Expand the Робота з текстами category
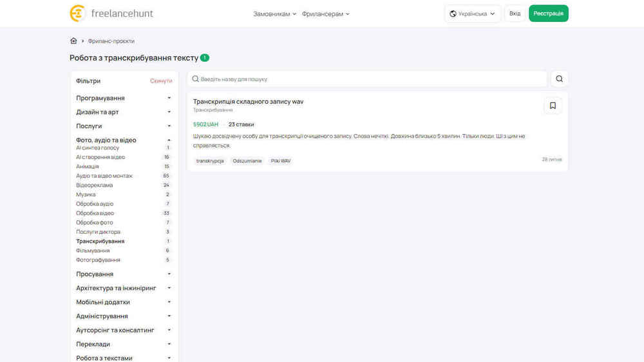 [x=124, y=358]
